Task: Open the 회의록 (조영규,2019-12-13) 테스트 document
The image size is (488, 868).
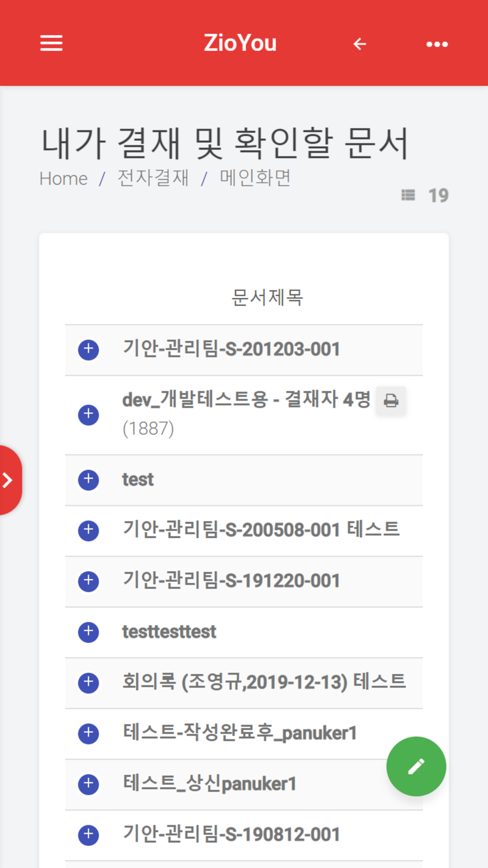Action: 264,682
